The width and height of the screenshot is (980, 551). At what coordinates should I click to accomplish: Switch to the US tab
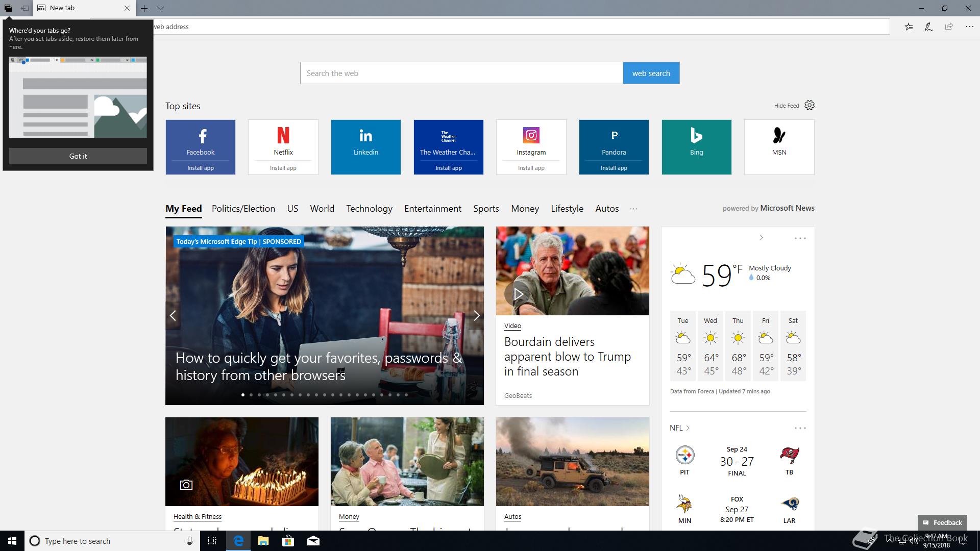point(292,209)
